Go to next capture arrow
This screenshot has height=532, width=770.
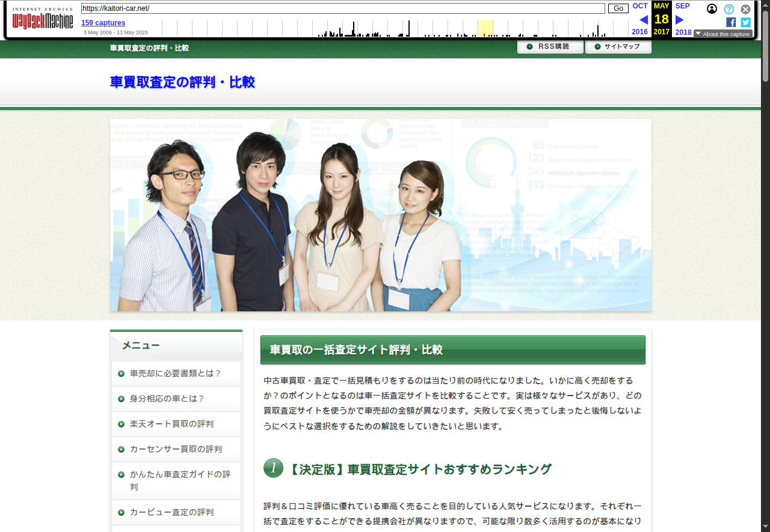point(680,19)
